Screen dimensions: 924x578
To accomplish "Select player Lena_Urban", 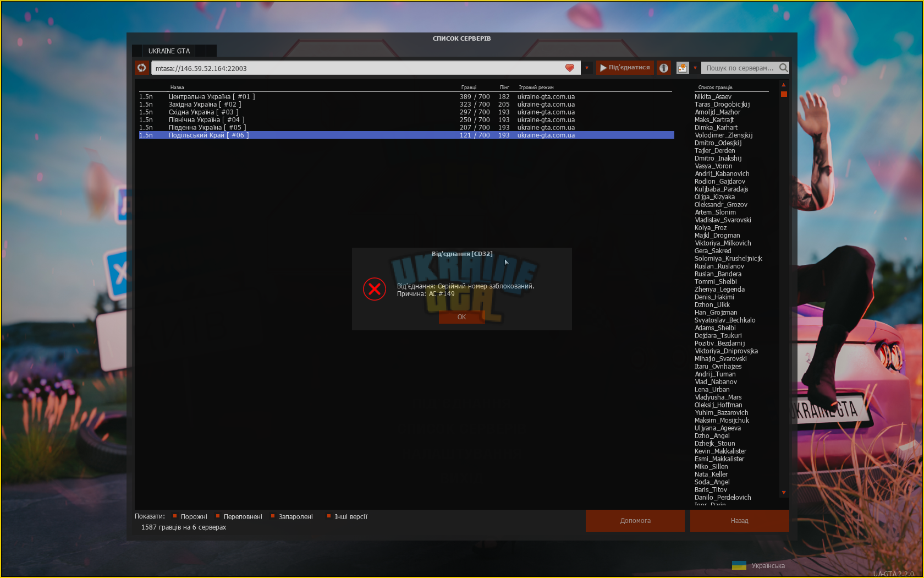I will click(x=712, y=389).
